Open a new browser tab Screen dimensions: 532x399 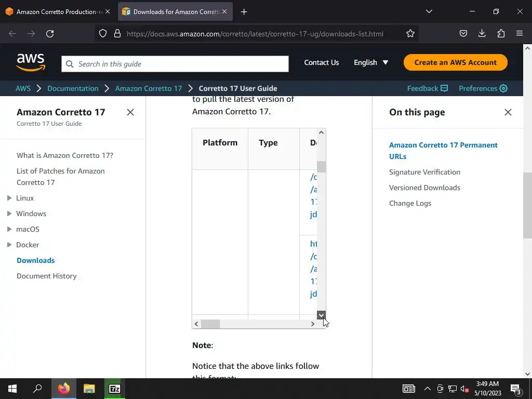point(244,12)
